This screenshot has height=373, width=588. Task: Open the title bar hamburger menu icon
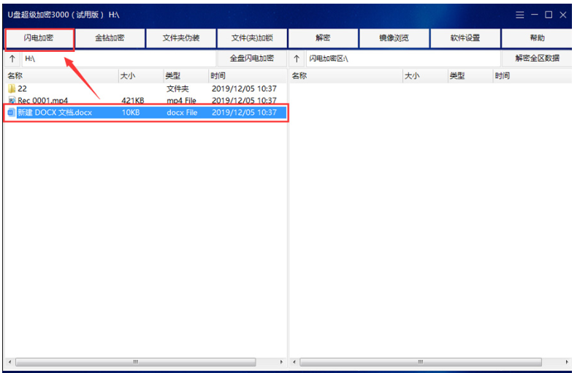pyautogui.click(x=520, y=15)
